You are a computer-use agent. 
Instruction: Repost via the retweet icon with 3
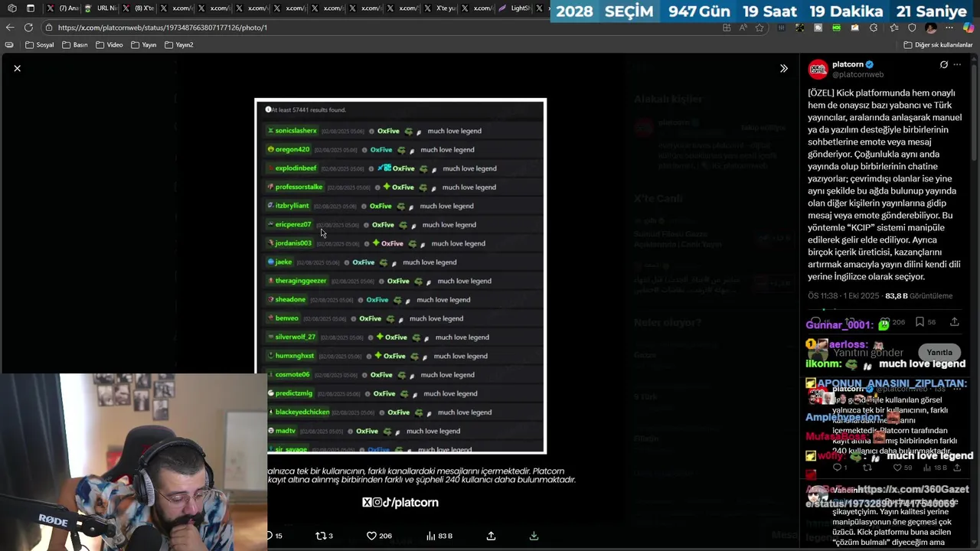pyautogui.click(x=324, y=536)
